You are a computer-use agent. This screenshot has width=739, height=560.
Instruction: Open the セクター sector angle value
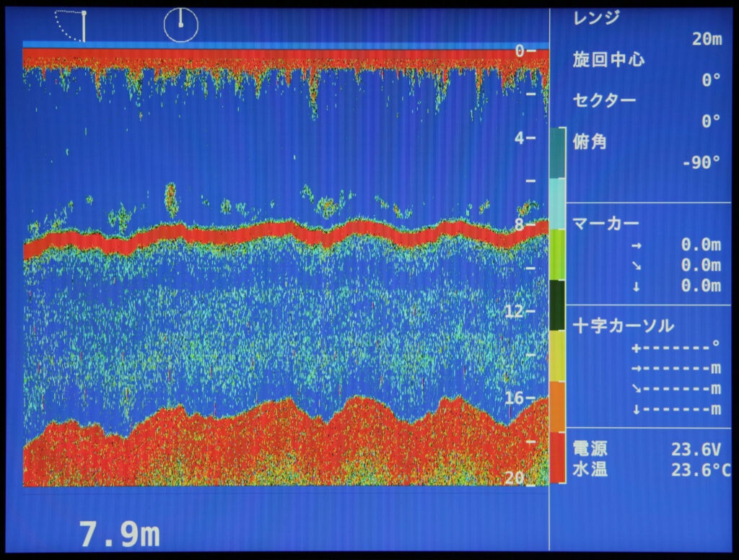[711, 121]
